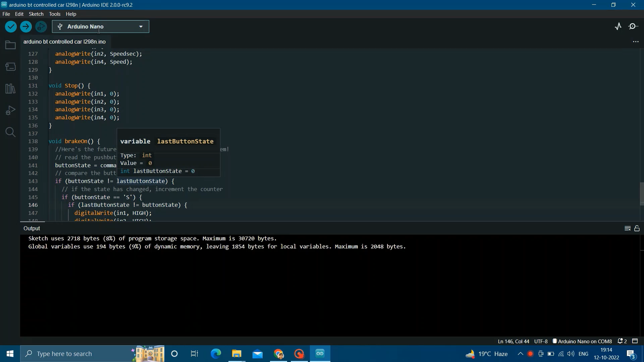Open the Serial Monitor

coord(633,27)
